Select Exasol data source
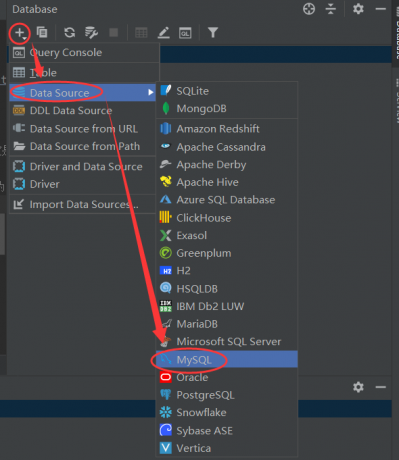Image resolution: width=399 pixels, height=460 pixels. pos(227,236)
